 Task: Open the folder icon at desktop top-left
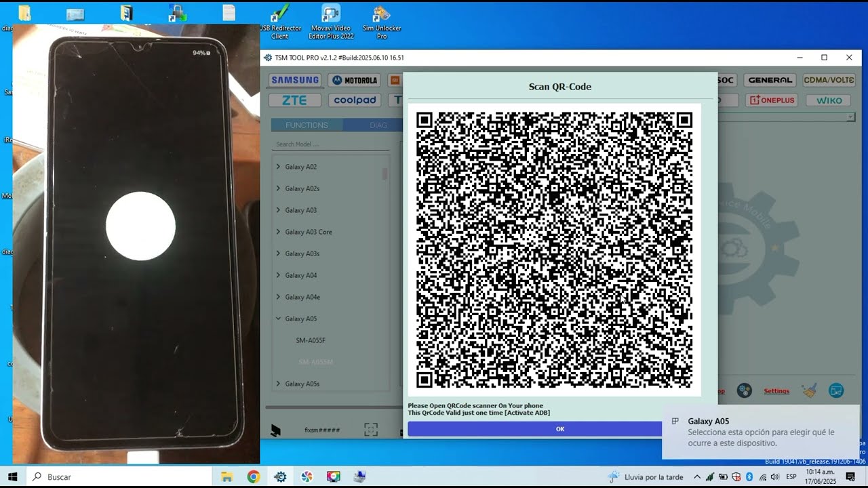click(24, 13)
